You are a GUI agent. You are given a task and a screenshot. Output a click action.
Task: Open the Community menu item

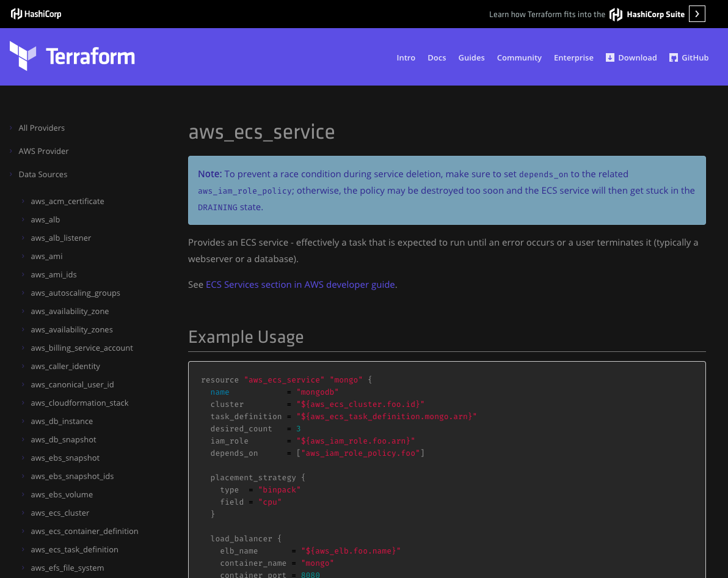click(519, 57)
